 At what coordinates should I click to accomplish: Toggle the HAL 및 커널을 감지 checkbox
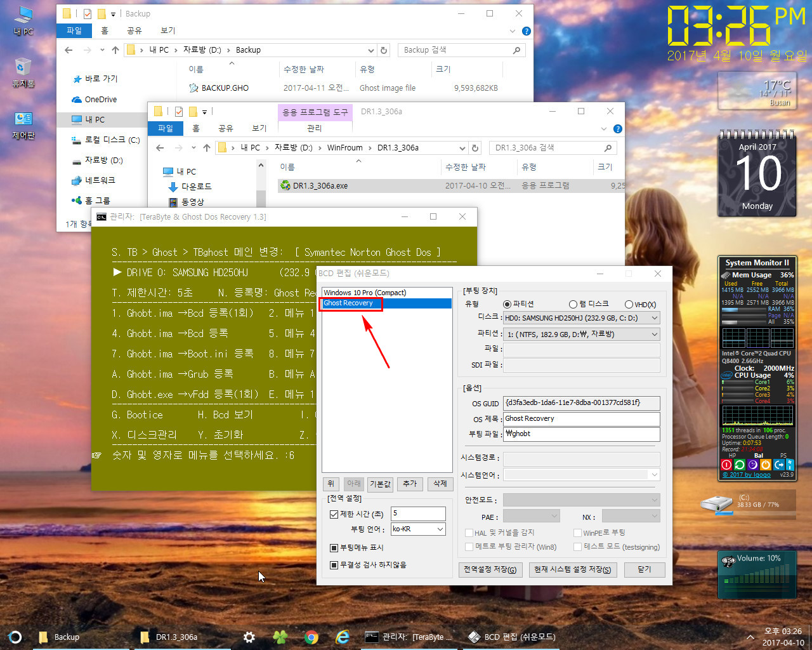[x=469, y=533]
